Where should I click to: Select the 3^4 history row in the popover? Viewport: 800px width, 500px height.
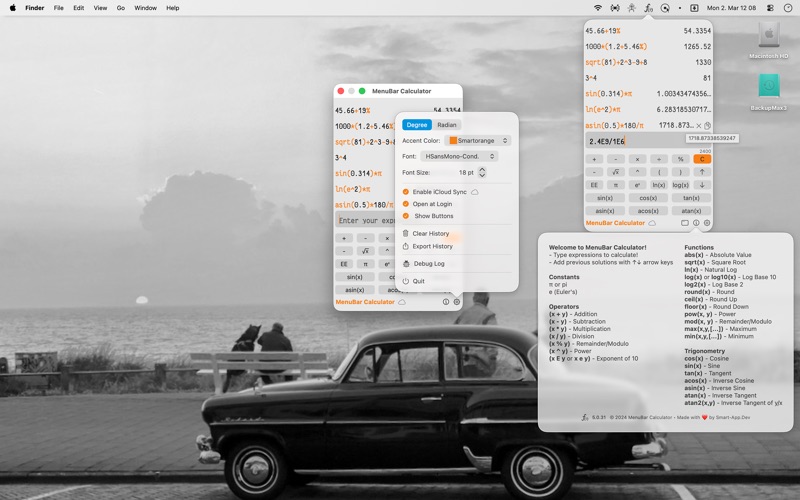point(648,78)
